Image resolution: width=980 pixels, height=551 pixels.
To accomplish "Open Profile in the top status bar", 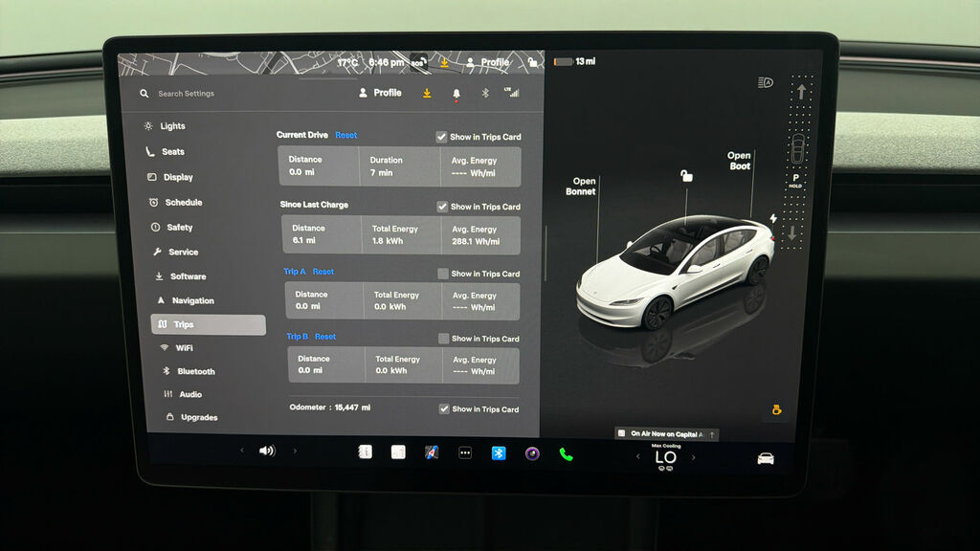I will (x=487, y=62).
